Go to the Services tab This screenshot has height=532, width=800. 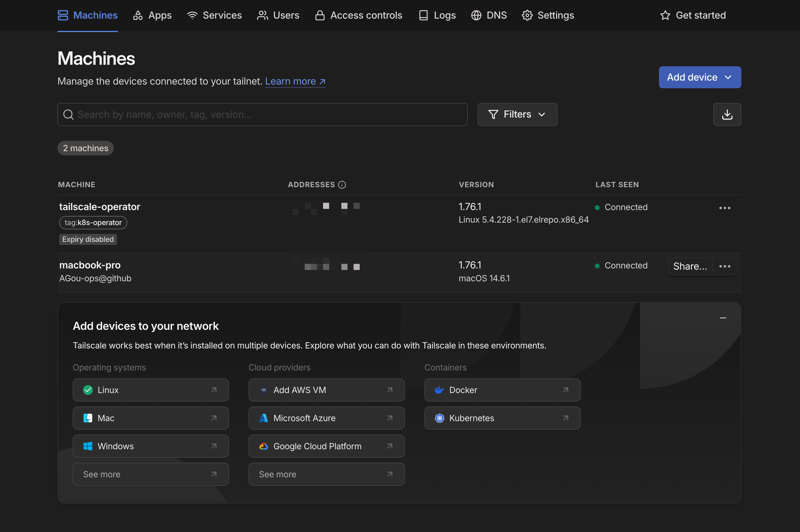pyautogui.click(x=214, y=15)
